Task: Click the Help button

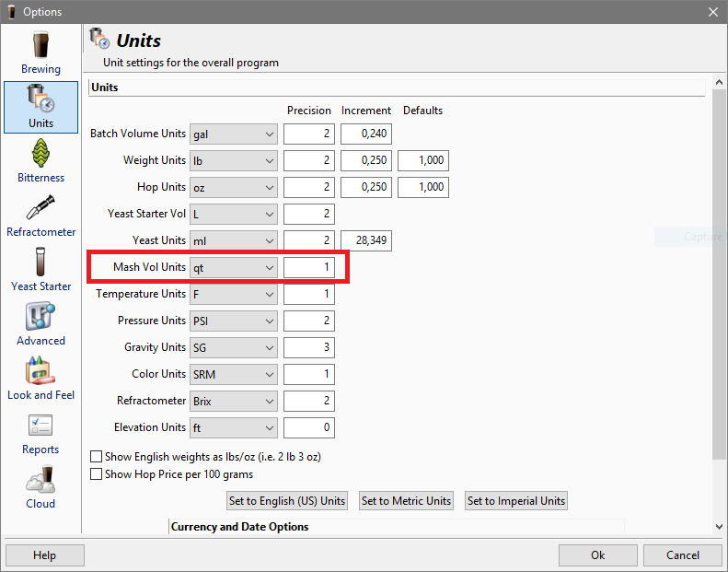Action: [44, 555]
